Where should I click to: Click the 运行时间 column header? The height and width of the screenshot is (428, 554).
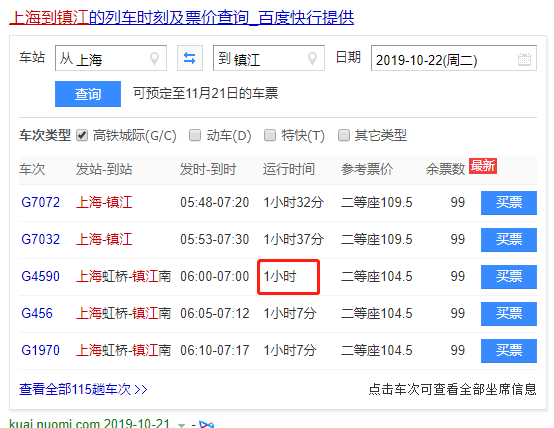pyautogui.click(x=289, y=169)
